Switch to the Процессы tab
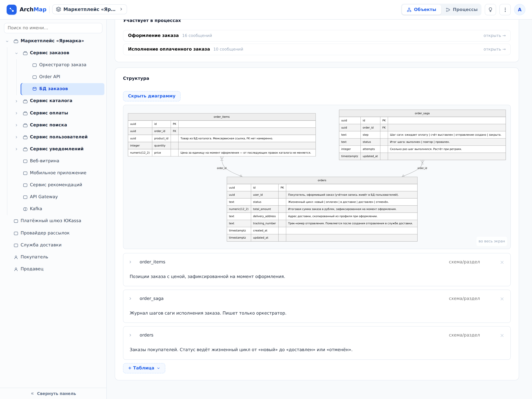This screenshot has width=532, height=399. pos(462,10)
